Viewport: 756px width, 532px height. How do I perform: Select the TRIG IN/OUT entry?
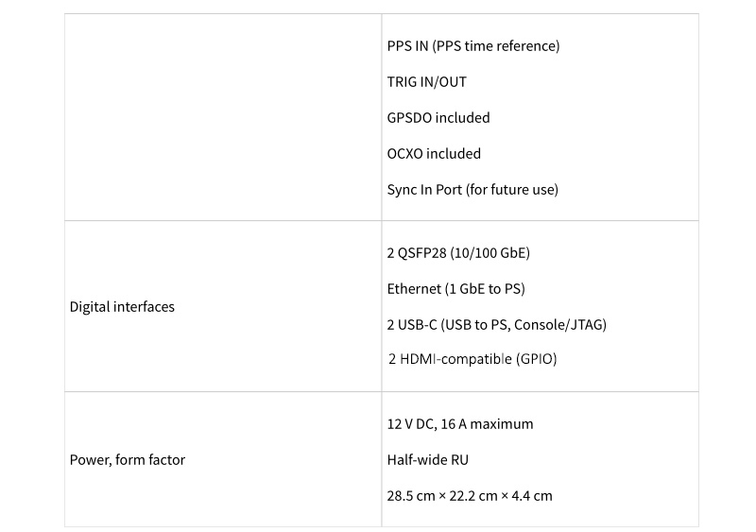click(x=426, y=82)
